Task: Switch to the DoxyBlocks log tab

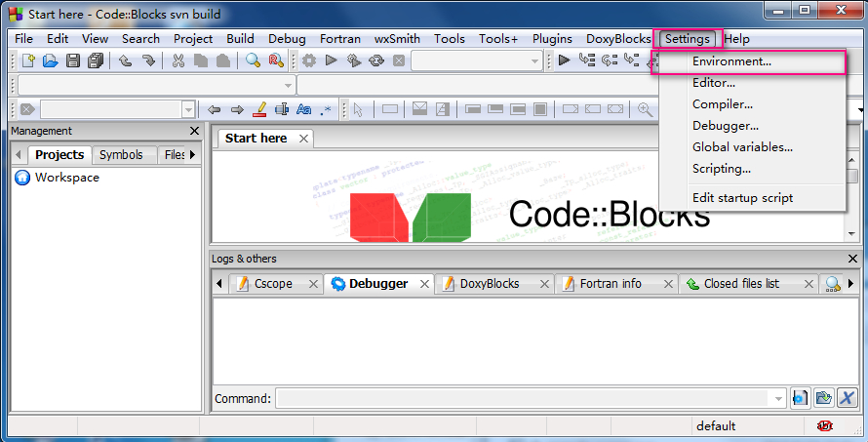Action: (x=490, y=284)
